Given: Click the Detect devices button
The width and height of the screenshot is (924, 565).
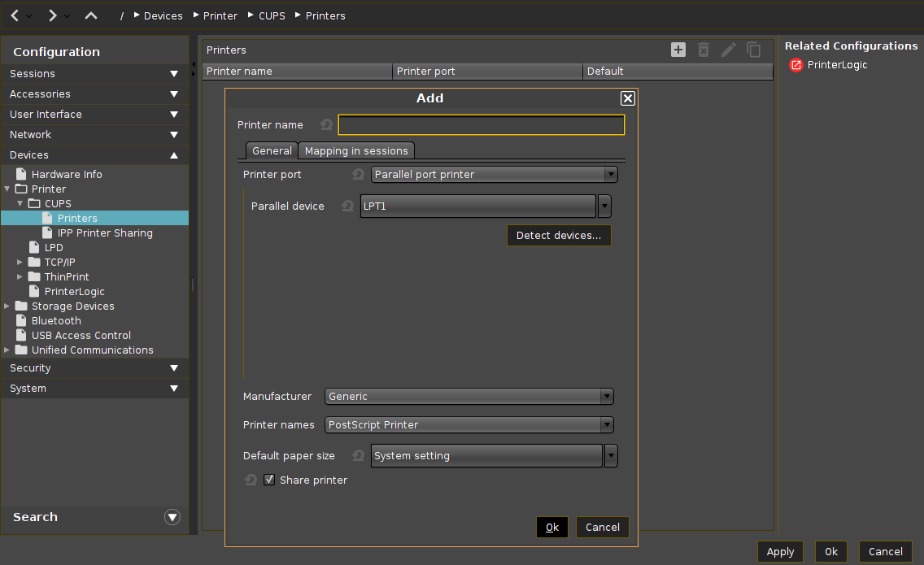Looking at the screenshot, I should click(x=558, y=236).
